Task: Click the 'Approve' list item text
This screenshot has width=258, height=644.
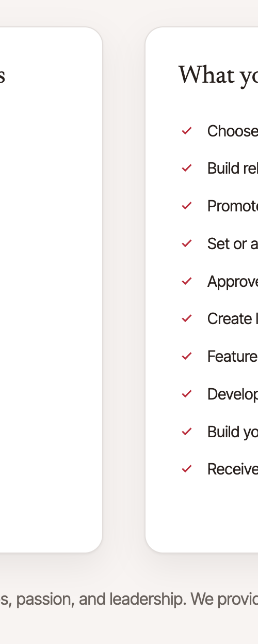Action: (233, 281)
